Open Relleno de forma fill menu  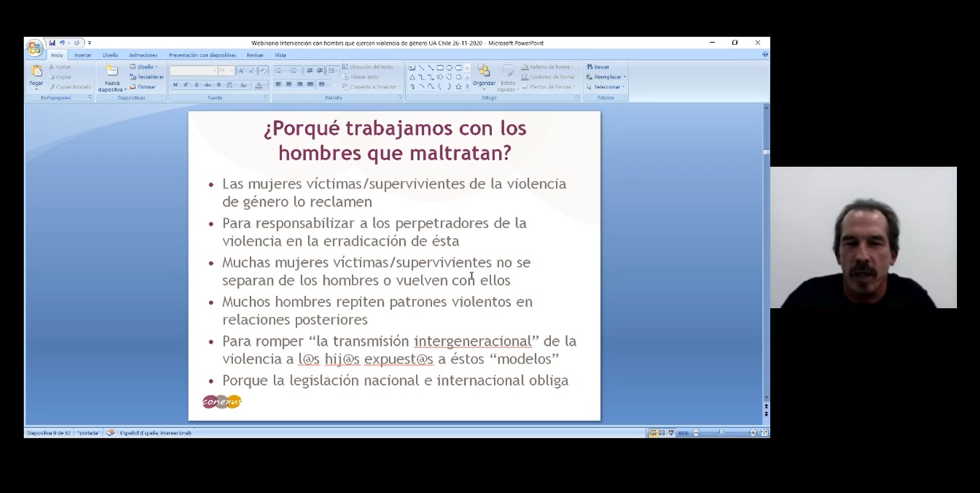coord(548,66)
